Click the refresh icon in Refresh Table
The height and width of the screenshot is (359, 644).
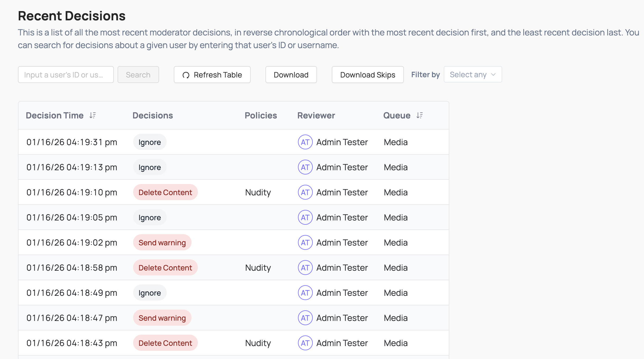(186, 75)
